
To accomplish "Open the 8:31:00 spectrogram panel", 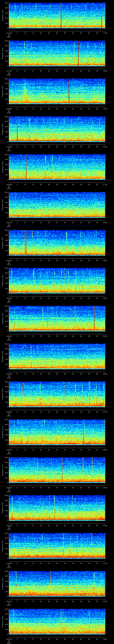I will (57, 584).
